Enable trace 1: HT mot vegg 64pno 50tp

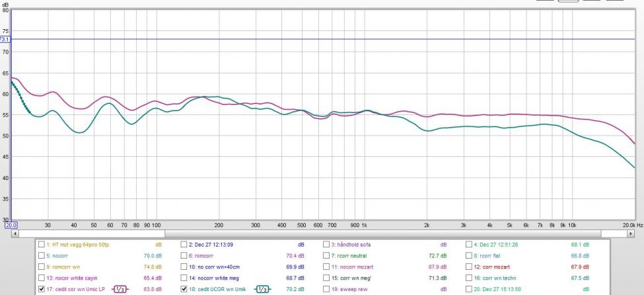pyautogui.click(x=42, y=244)
